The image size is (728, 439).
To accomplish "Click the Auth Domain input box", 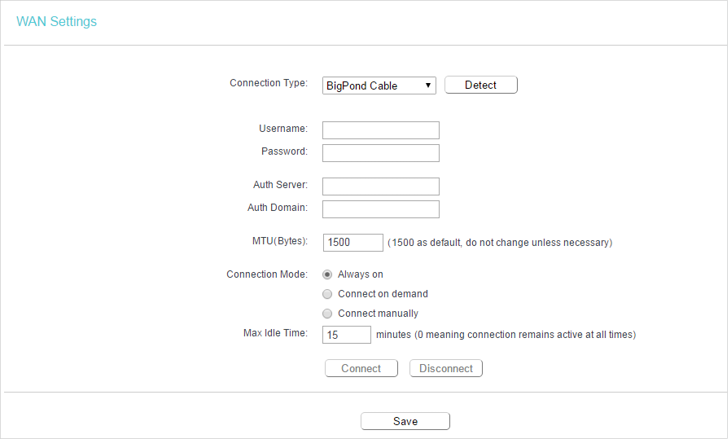I will [x=381, y=209].
